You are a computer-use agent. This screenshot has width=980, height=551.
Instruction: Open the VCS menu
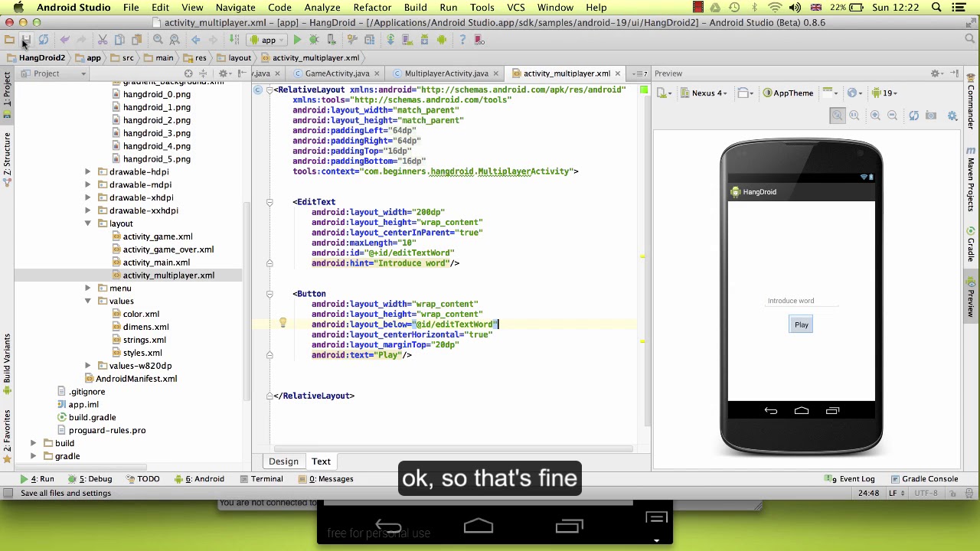coord(516,8)
